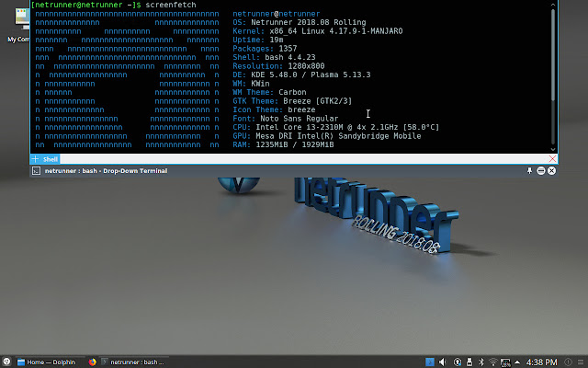This screenshot has width=588, height=368.
Task: Open the software updates tray icon
Action: (x=458, y=362)
